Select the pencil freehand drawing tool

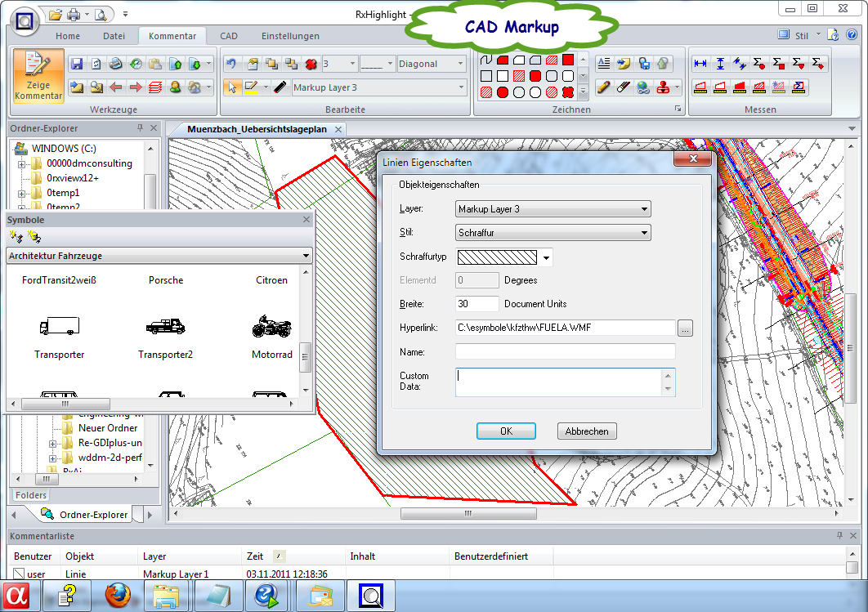pyautogui.click(x=604, y=87)
